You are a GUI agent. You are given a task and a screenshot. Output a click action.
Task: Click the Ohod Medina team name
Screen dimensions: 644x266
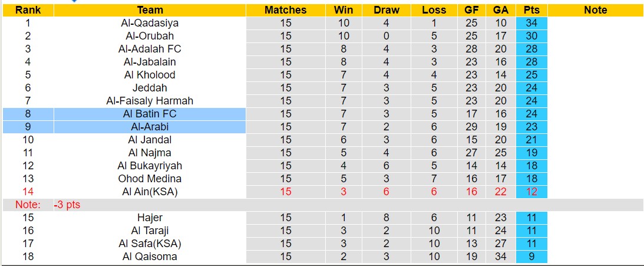pyautogui.click(x=150, y=179)
